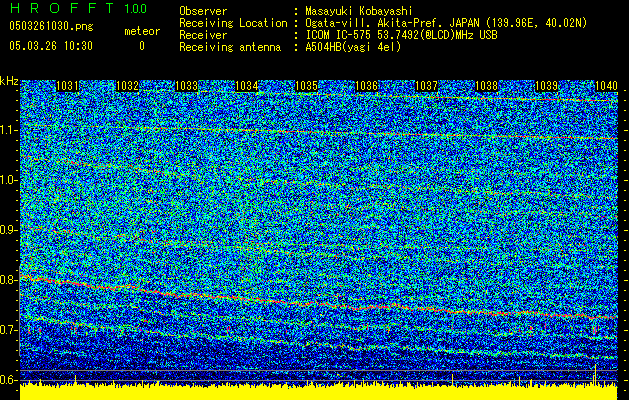Screen dimensions: 629x400
Task: Click the 0.6 frequency axis label
Action: click(x=9, y=380)
